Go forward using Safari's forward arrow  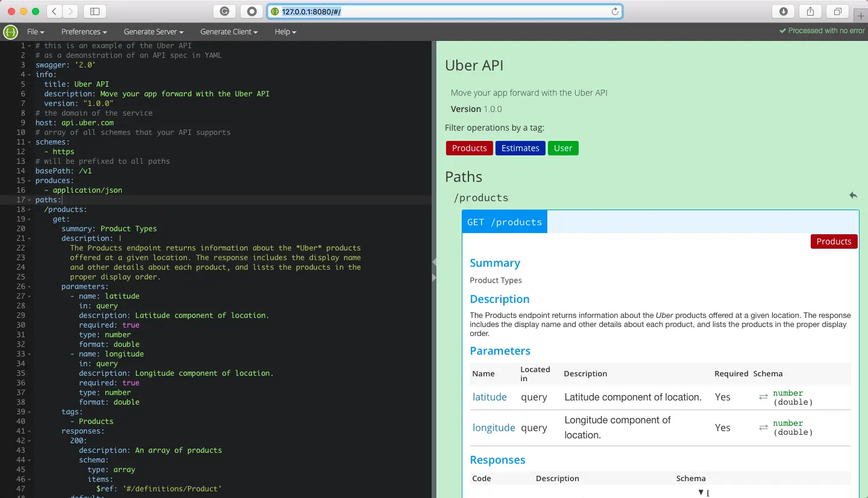click(71, 11)
